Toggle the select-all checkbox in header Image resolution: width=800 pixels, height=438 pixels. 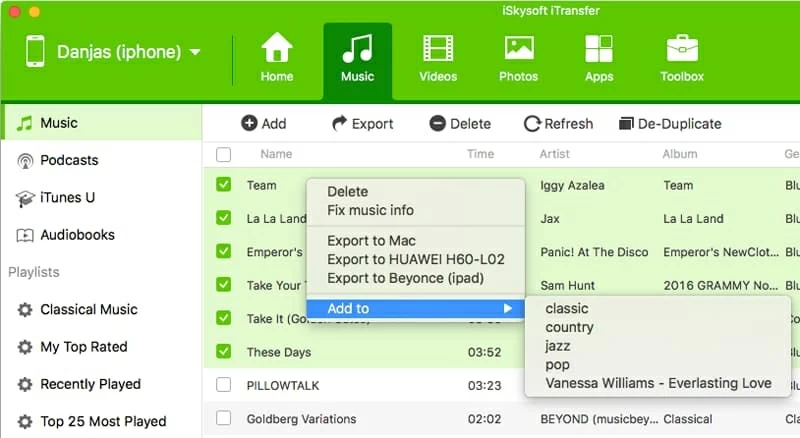tap(224, 155)
